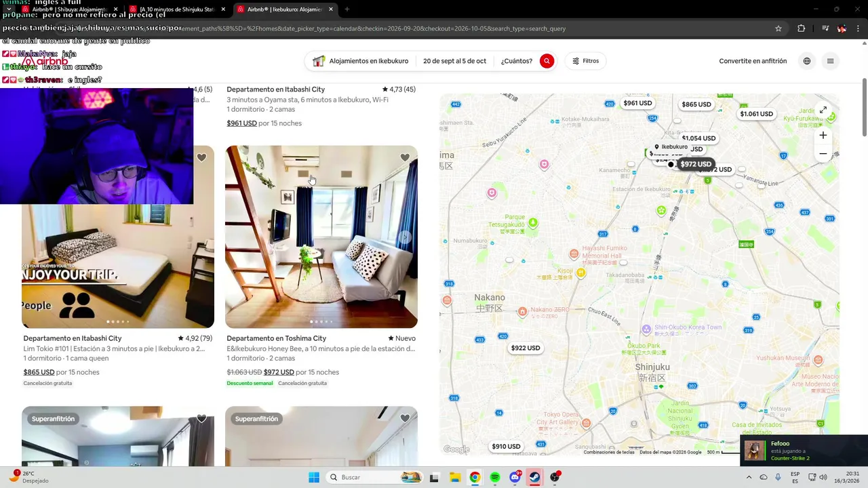Select the highlighted '$972 USD' map marker
This screenshot has height=488, width=868.
(x=696, y=164)
